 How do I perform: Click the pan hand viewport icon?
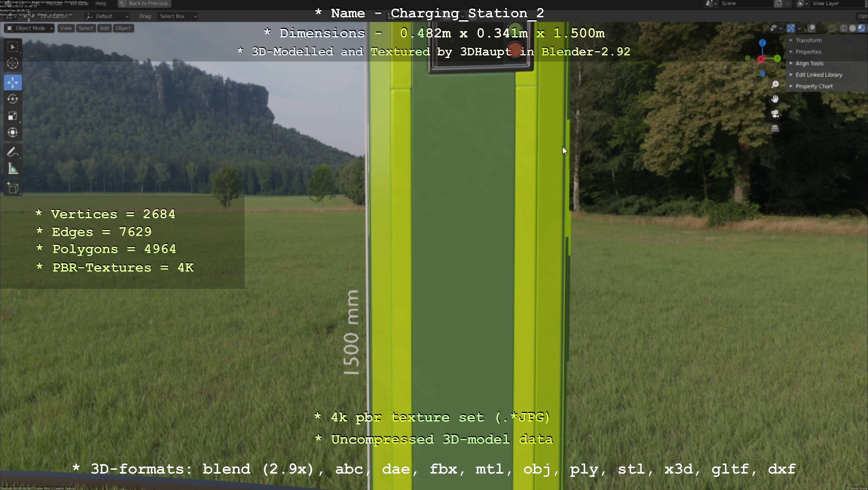point(775,99)
